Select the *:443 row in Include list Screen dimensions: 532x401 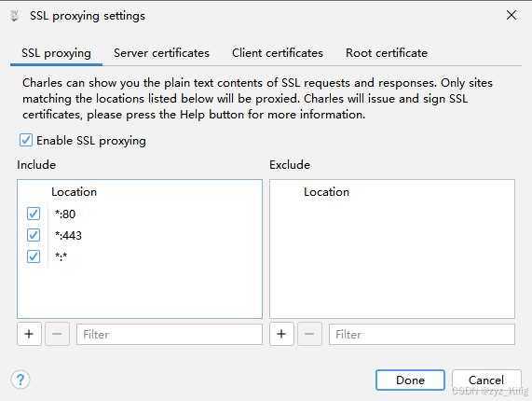point(140,235)
